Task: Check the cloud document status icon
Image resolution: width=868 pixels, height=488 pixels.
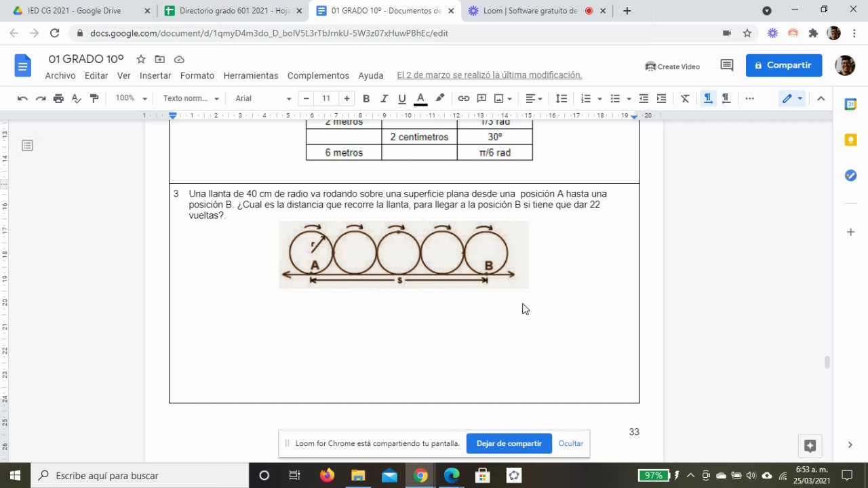Action: 179,59
